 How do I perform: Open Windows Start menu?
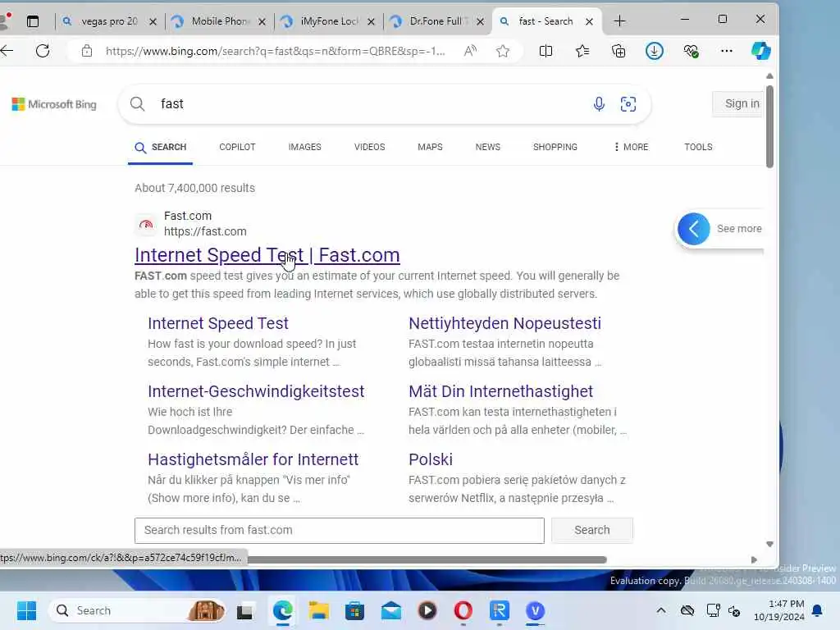26,610
